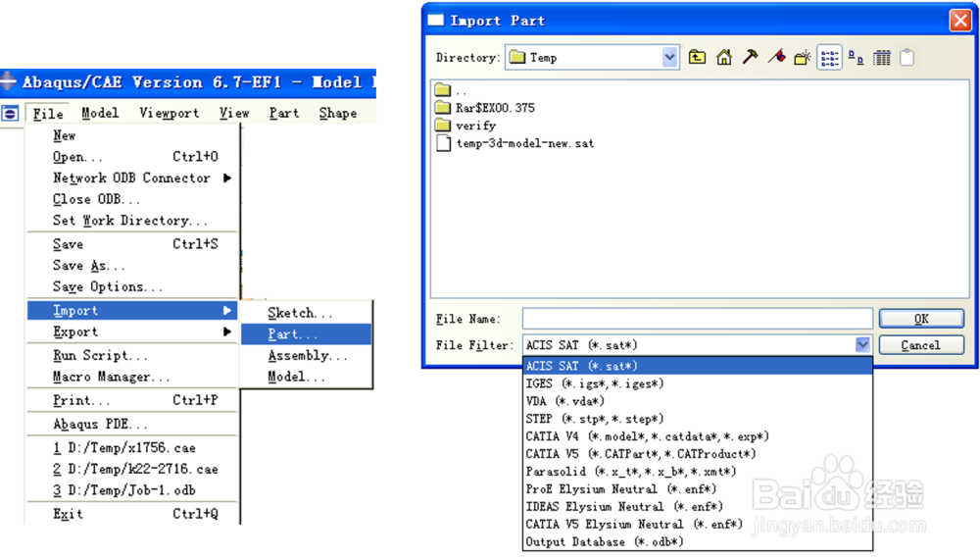Select Save As... menu item
This screenshot has height=559, width=980.
132,265
